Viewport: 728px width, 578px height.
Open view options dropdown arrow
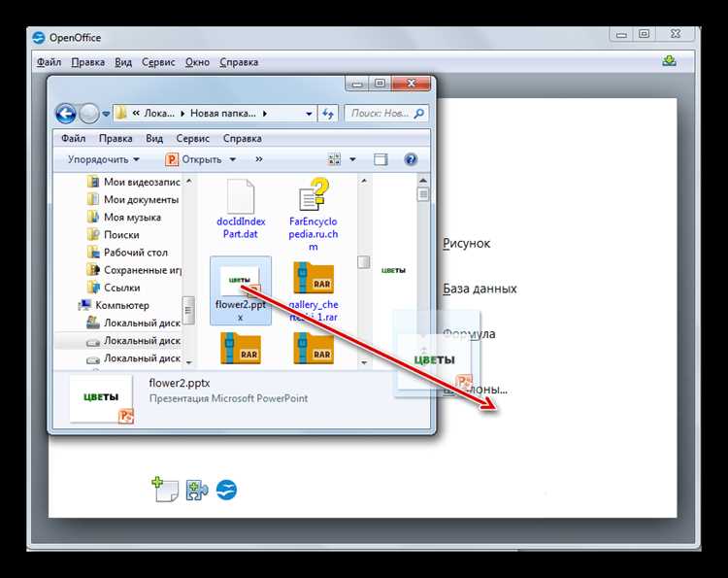coord(353,159)
